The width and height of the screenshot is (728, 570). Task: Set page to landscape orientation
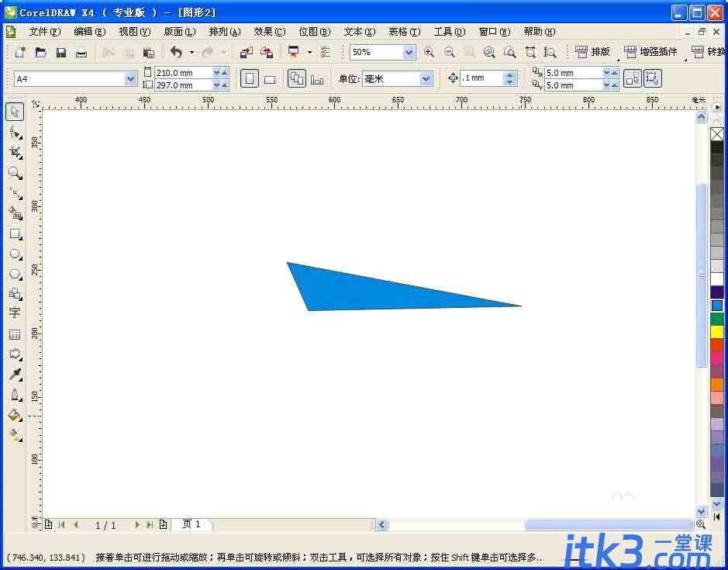coord(270,79)
